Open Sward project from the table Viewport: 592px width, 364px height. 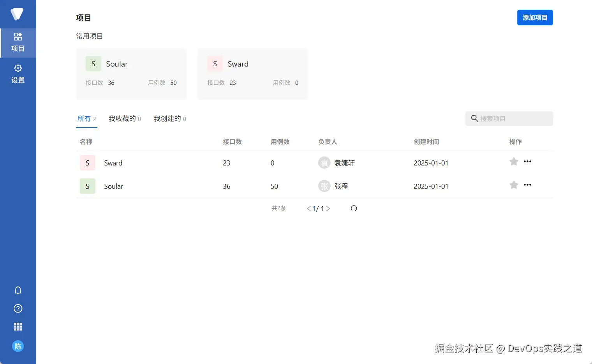[113, 163]
